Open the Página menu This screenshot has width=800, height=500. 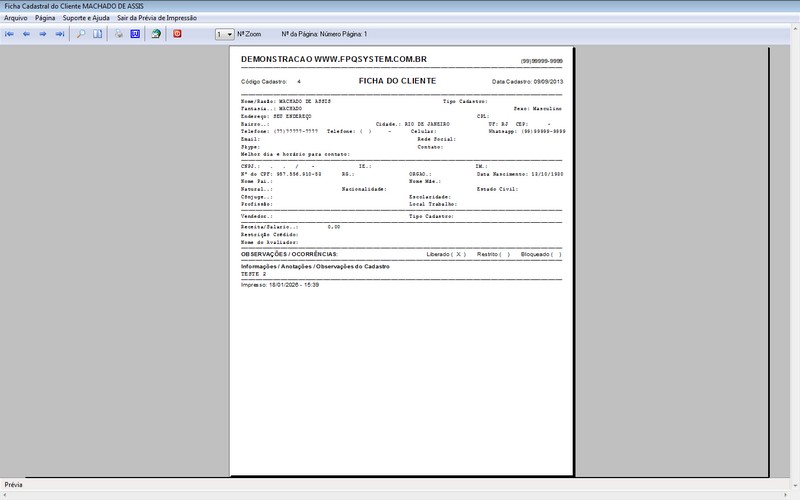pos(45,18)
